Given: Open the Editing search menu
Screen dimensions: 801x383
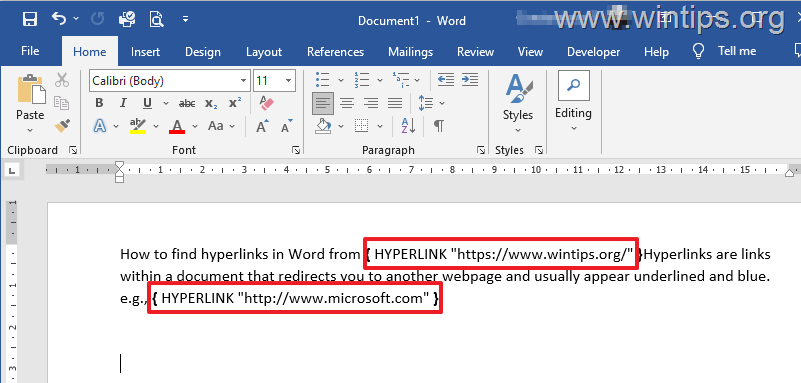Looking at the screenshot, I should click(x=573, y=102).
